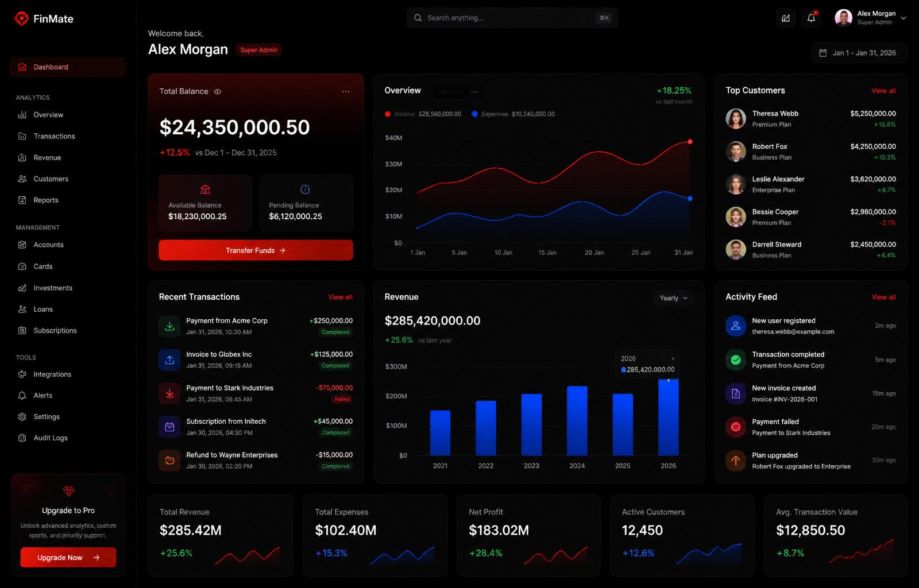Click the calendar icon in date range
The height and width of the screenshot is (588, 919).
coord(823,53)
